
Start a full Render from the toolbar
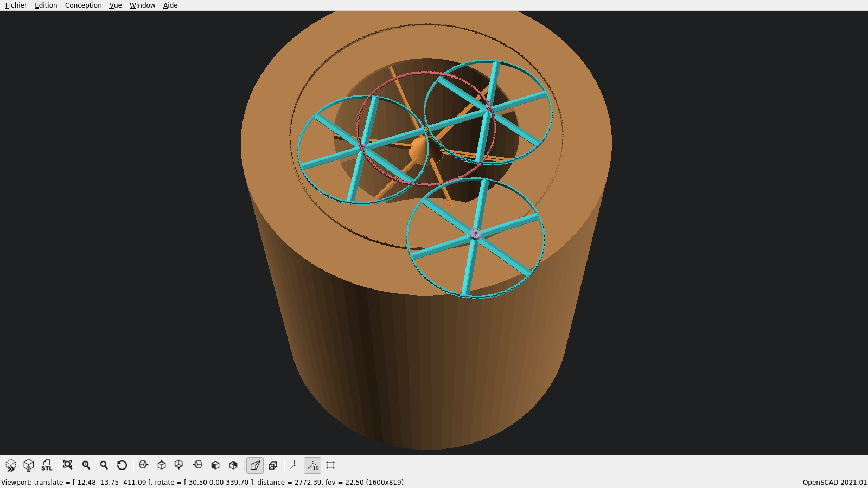point(28,465)
